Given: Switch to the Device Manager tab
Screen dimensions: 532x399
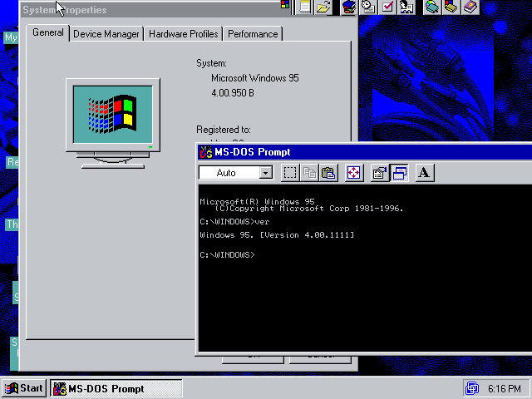Looking at the screenshot, I should tap(106, 34).
